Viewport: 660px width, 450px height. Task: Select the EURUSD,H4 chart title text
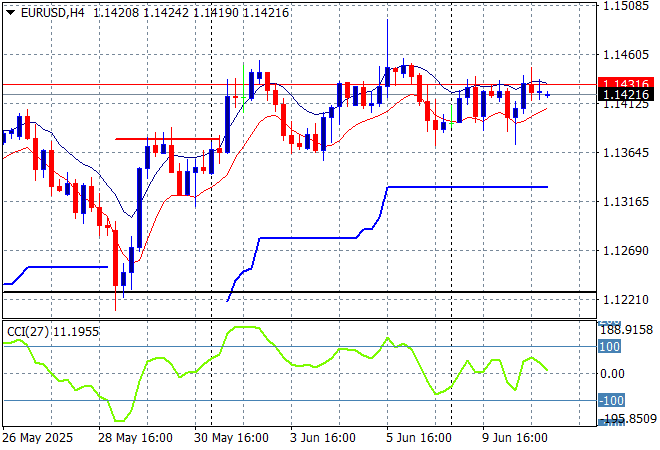[53, 13]
